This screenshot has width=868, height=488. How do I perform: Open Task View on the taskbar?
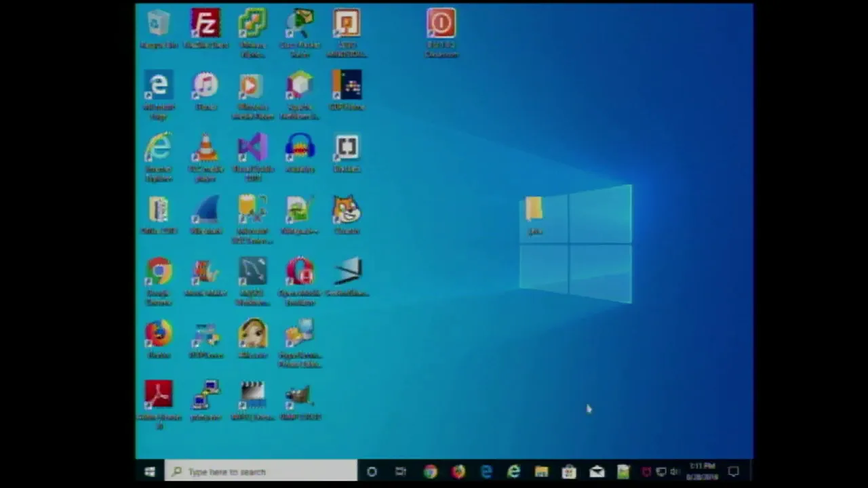point(400,472)
